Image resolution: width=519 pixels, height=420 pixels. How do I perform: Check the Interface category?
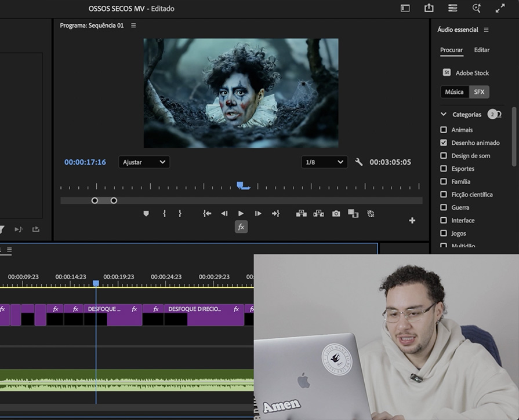click(x=444, y=220)
